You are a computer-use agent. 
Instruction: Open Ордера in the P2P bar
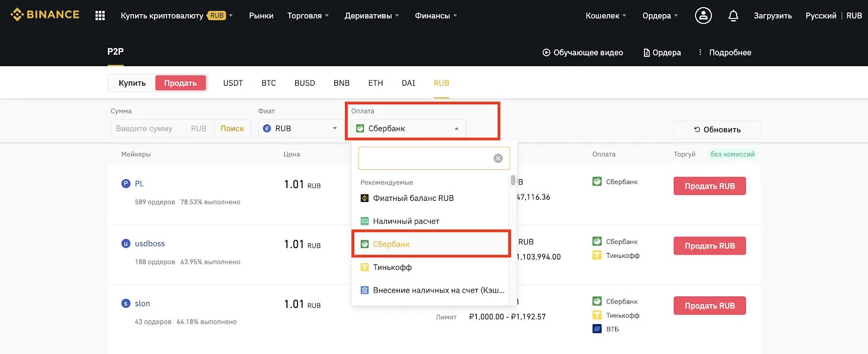(662, 53)
